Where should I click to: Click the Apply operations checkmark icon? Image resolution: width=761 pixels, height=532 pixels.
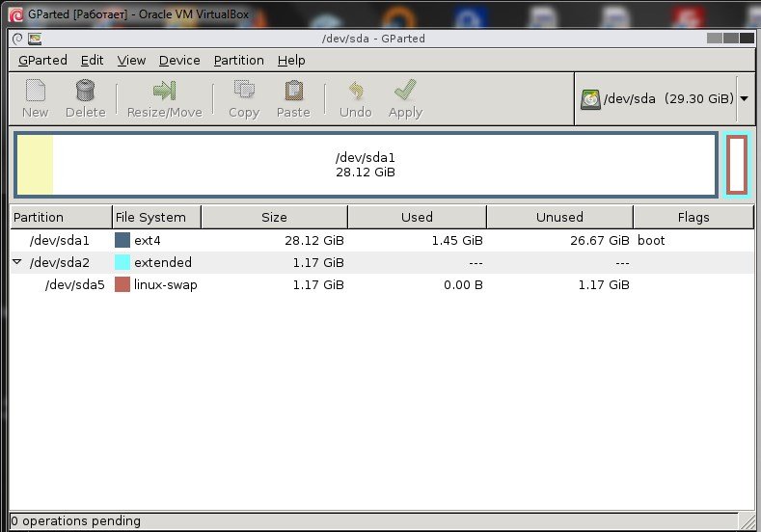(405, 91)
